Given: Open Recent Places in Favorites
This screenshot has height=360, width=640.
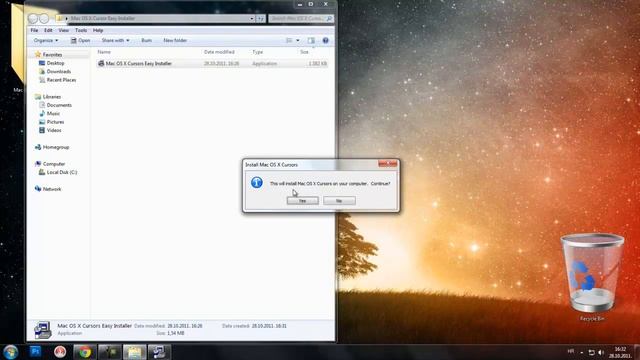Looking at the screenshot, I should pos(61,80).
